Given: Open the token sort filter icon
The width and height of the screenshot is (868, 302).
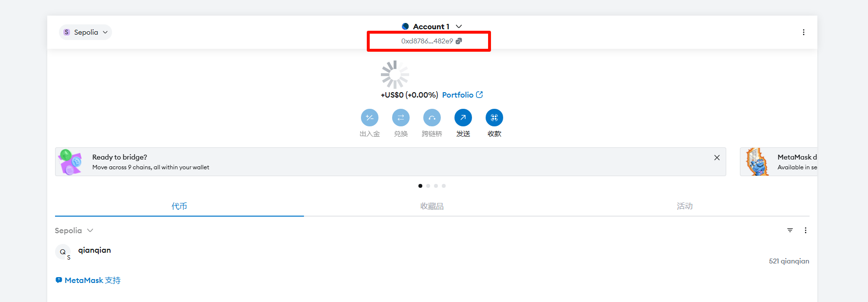Looking at the screenshot, I should [790, 230].
